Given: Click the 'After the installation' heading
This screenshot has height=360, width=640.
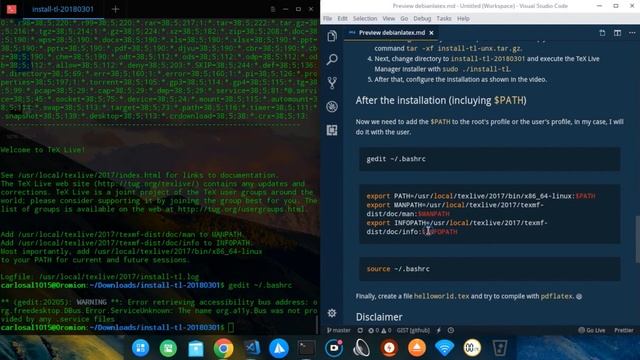Looking at the screenshot, I should pos(441,100).
